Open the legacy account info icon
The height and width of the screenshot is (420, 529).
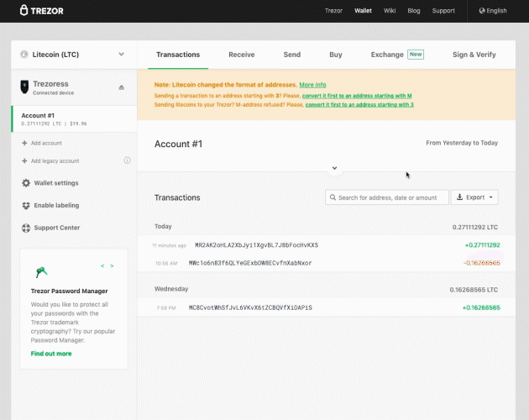(x=127, y=160)
